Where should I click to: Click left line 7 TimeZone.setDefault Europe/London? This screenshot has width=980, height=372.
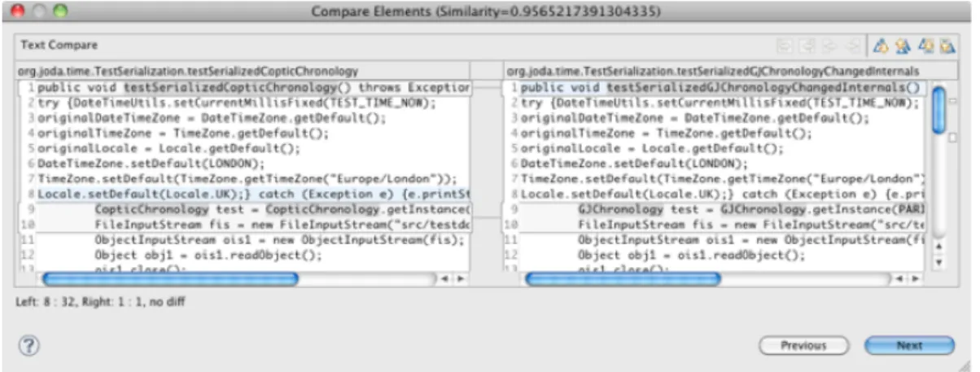pos(247,179)
